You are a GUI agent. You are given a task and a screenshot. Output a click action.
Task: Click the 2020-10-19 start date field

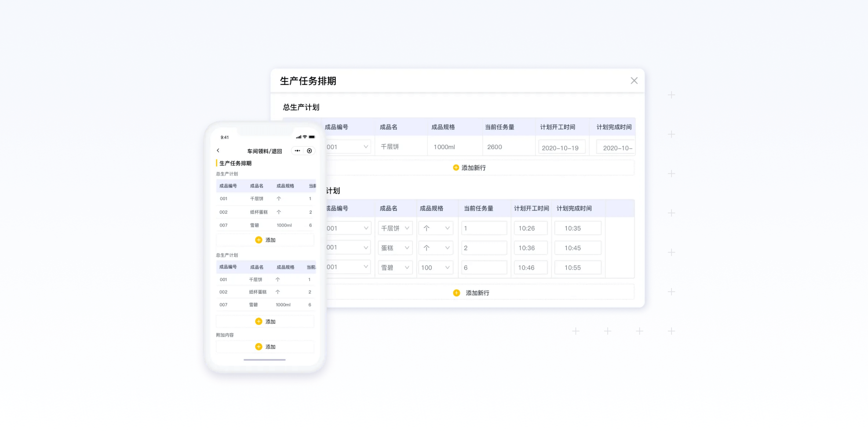click(562, 147)
